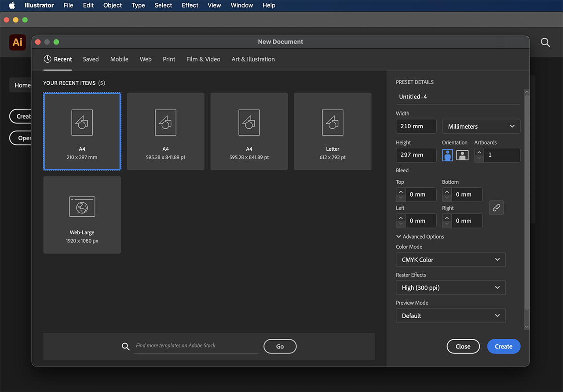Image resolution: width=563 pixels, height=392 pixels.
Task: Click the Find more templates search field
Action: coord(196,346)
